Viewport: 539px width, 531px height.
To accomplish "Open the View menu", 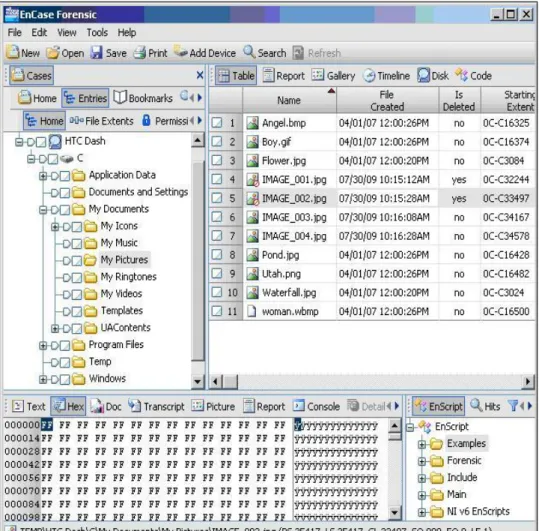I will coord(67,33).
